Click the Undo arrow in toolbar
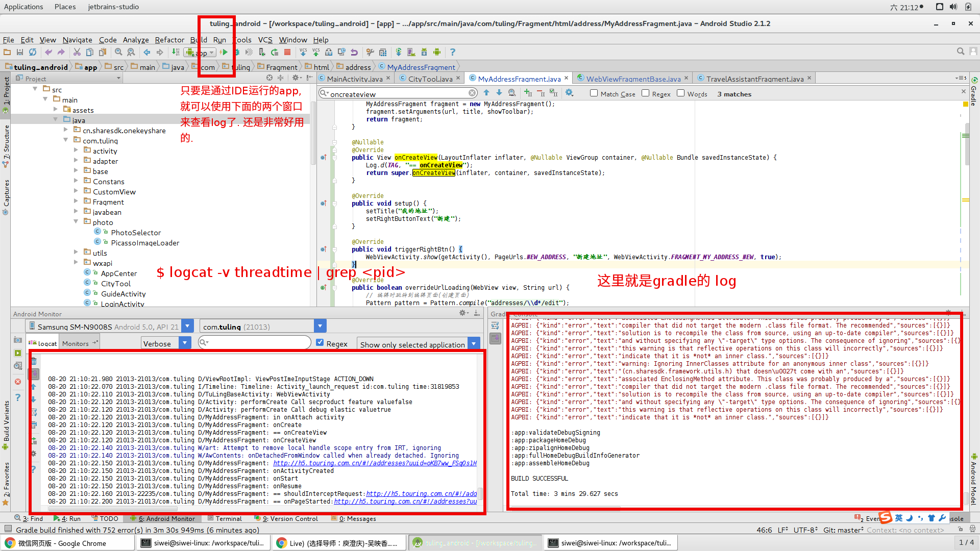The image size is (980, 551). (48, 52)
